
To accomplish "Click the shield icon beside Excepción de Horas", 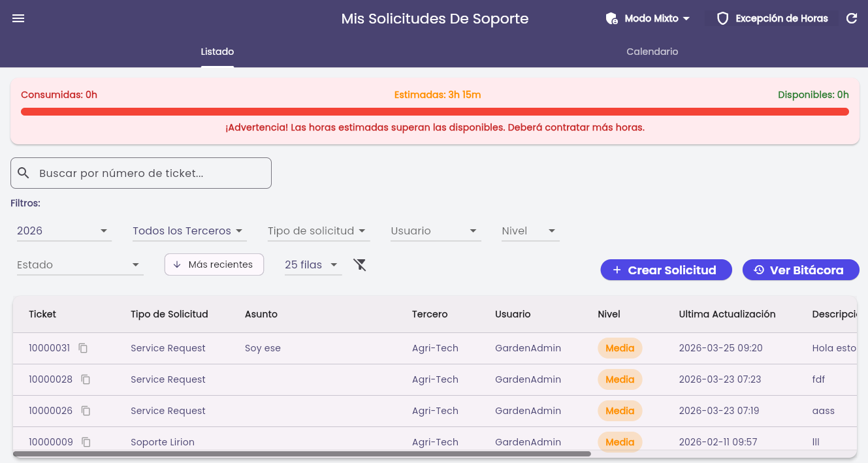I will [x=722, y=18].
